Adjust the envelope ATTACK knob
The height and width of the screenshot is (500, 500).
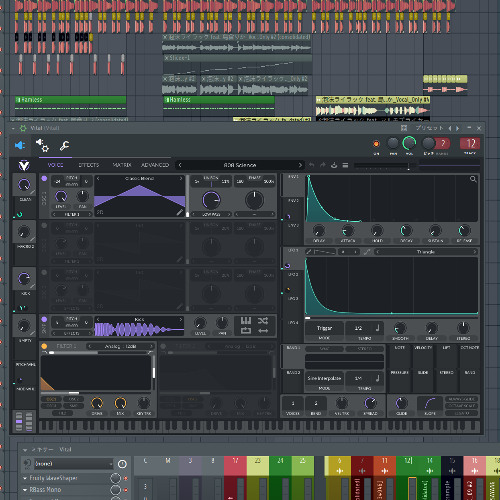point(348,230)
